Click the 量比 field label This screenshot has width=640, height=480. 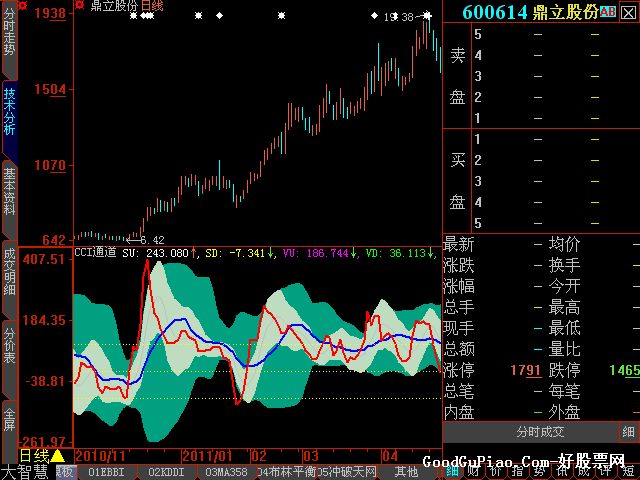point(564,349)
